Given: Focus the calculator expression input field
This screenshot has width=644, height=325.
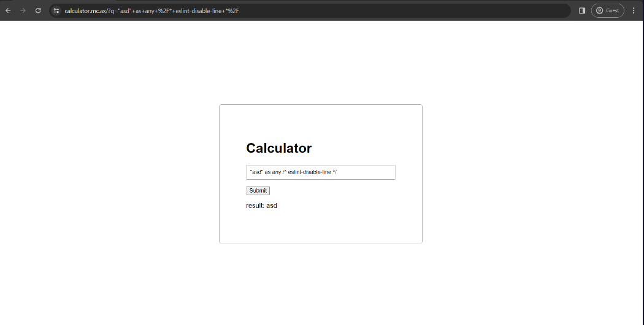Looking at the screenshot, I should tap(368, 172).
